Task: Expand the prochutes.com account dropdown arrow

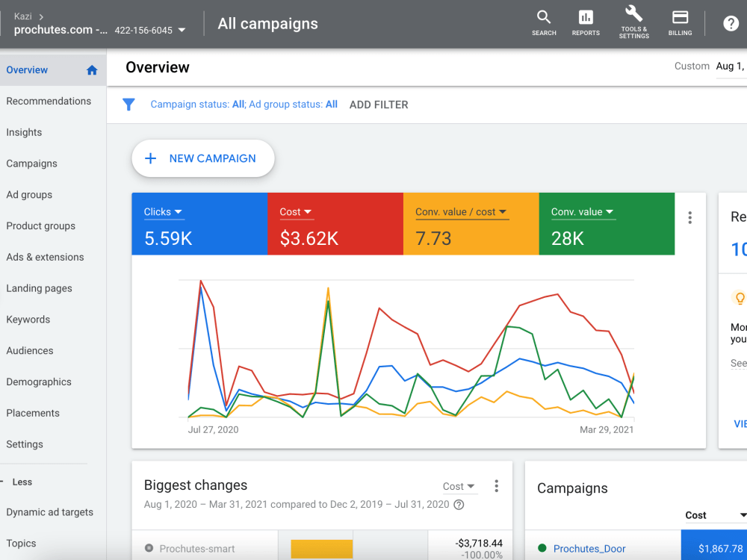Action: point(182,30)
